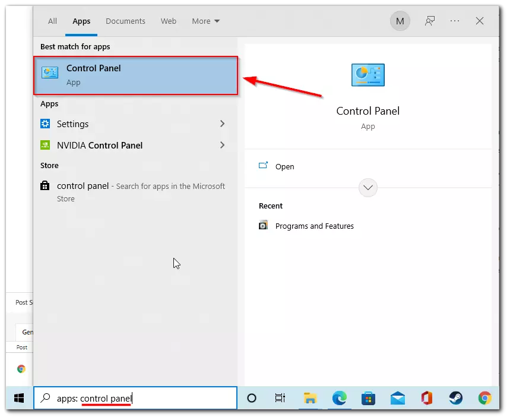Open recent Programs and Features
Screen dimensions: 510x420
(x=315, y=226)
